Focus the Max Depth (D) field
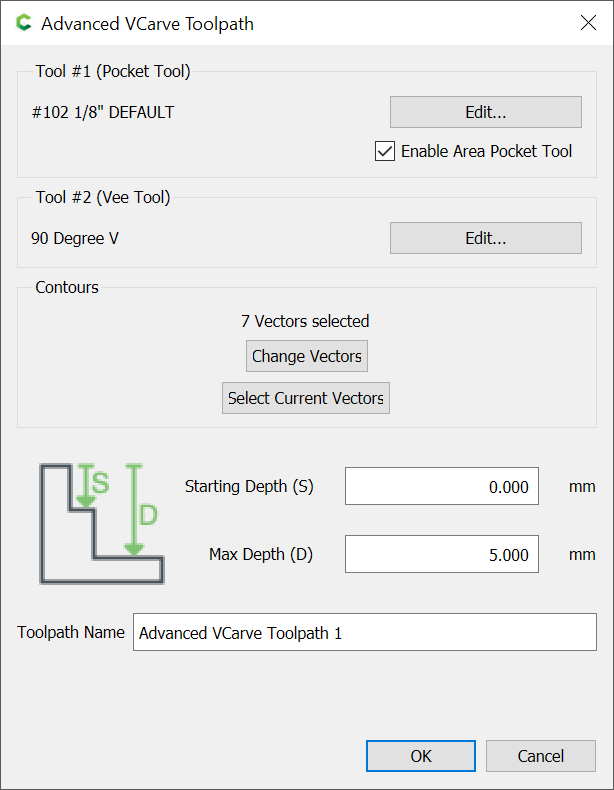The height and width of the screenshot is (790, 614). click(442, 554)
